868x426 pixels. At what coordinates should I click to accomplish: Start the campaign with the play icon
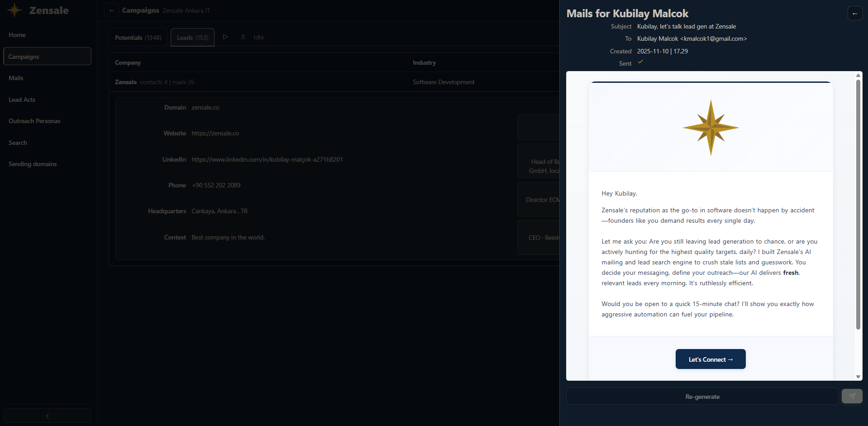point(225,37)
